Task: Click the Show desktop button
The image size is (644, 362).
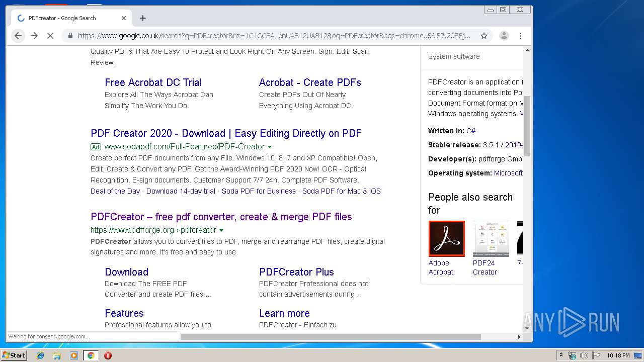Action: coord(639,355)
